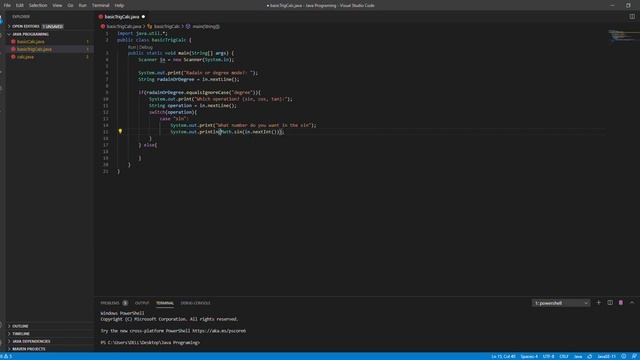Click the lightbulb quick fix icon

[x=120, y=131]
